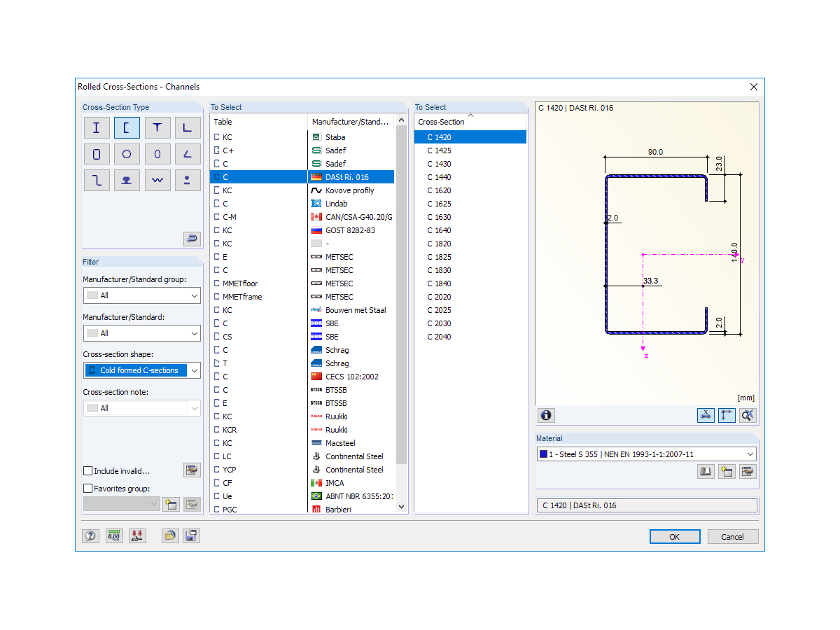Image resolution: width=840 pixels, height=630 pixels.
Task: Create a new favorites group
Action: pos(171,504)
